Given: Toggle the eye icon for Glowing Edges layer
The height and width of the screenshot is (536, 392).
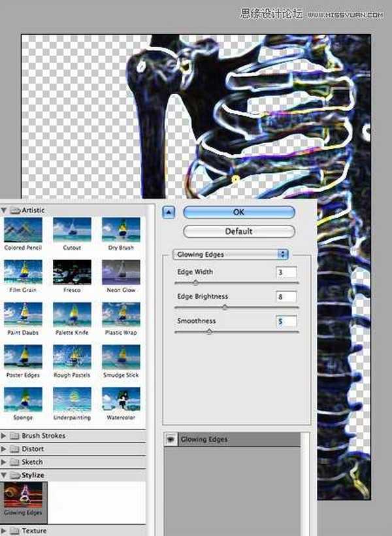Looking at the screenshot, I should pos(170,440).
